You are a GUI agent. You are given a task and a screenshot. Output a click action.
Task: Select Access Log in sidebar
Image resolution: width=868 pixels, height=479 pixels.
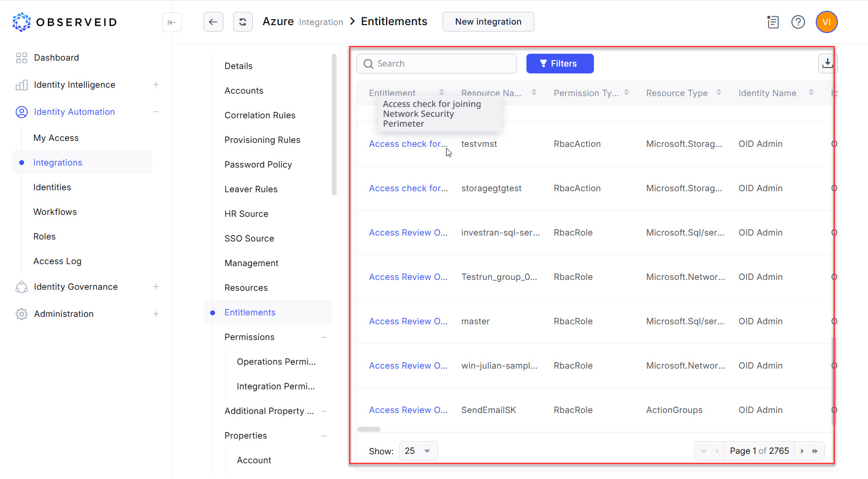pos(57,261)
